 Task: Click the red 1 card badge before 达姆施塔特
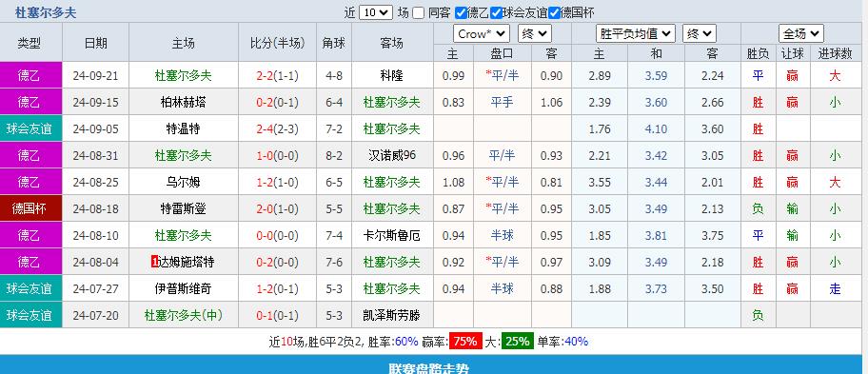(154, 263)
